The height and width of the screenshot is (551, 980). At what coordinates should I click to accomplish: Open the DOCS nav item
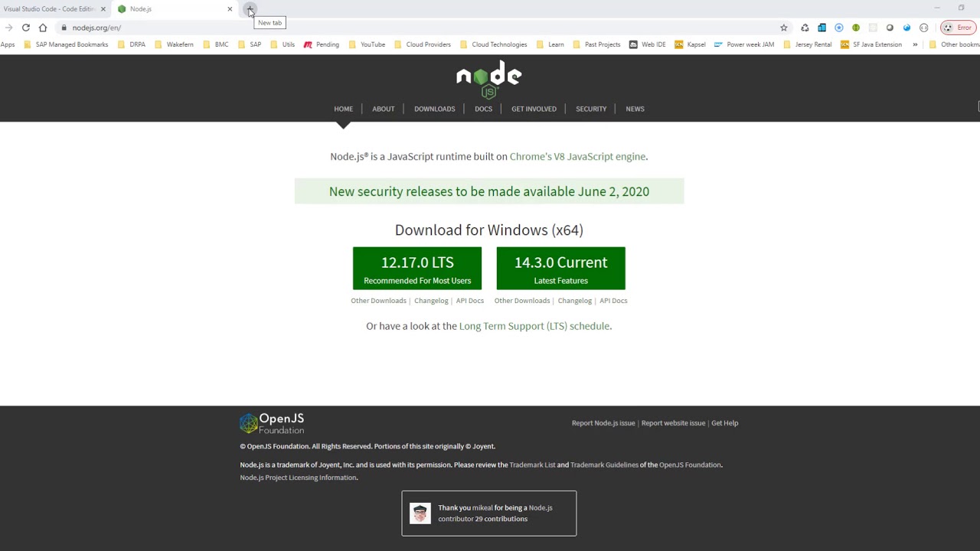(483, 109)
